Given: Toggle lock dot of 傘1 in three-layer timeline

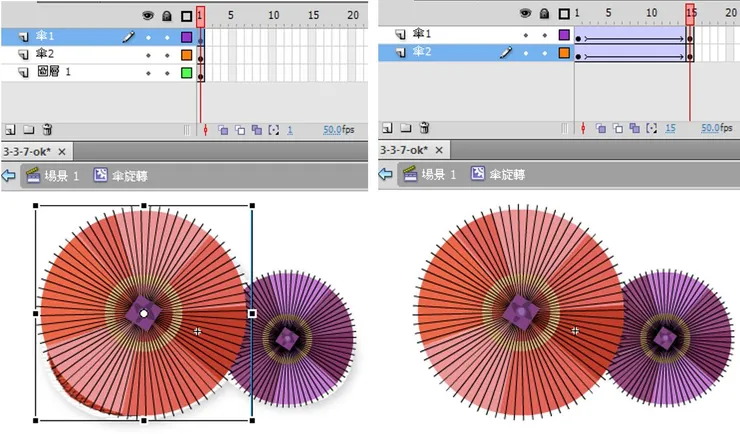Looking at the screenshot, I should (x=167, y=37).
